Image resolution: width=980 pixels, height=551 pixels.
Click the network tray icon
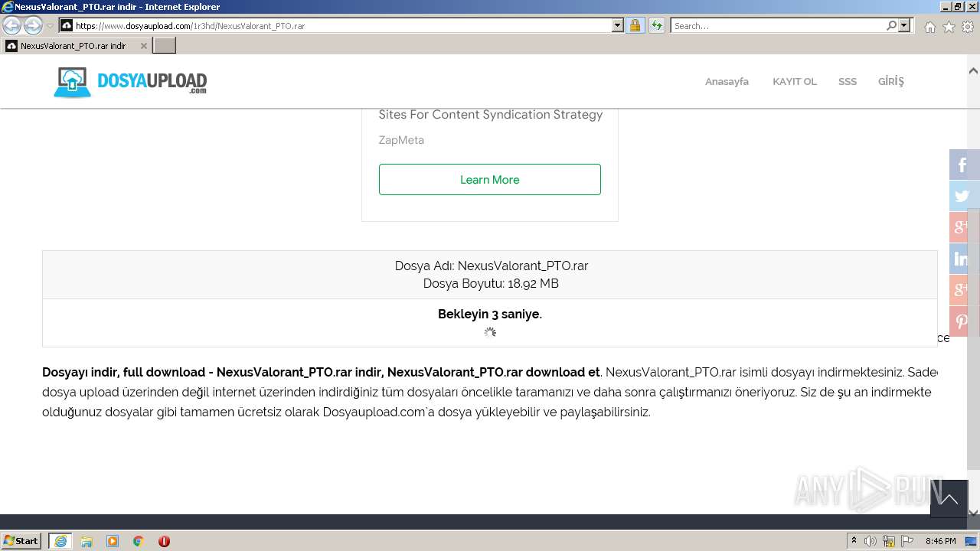click(x=889, y=541)
